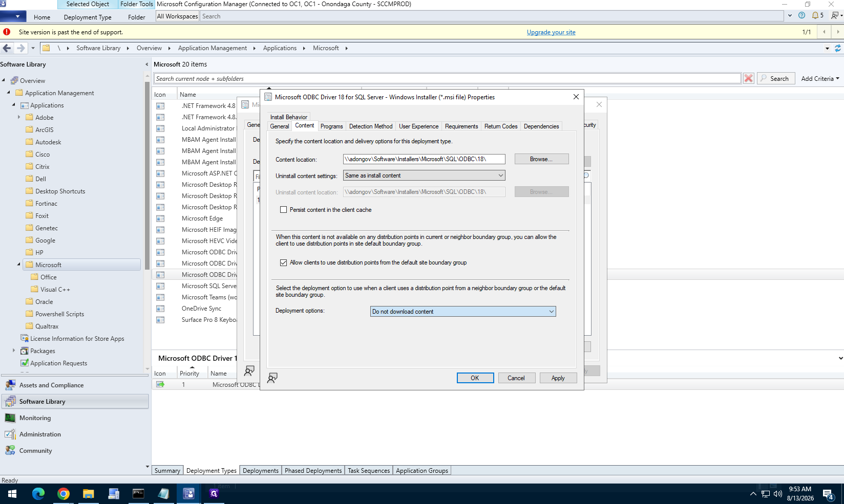Screen dimensions: 844x504
Task: Open Community workspace icon
Action: pyautogui.click(x=10, y=451)
